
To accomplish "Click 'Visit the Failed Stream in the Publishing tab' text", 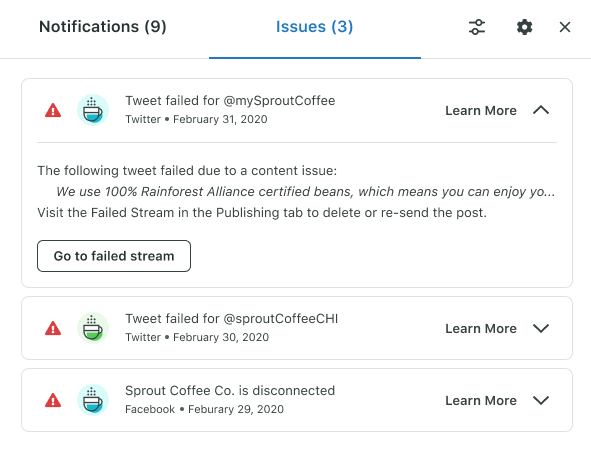I will point(262,213).
